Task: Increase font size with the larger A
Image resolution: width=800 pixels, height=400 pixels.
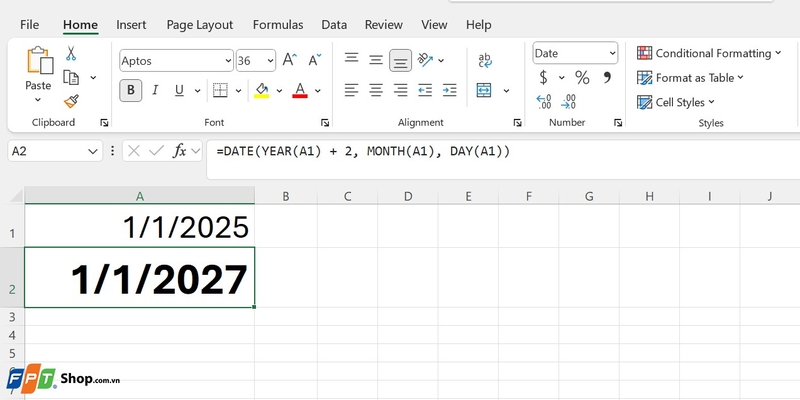Action: pos(290,60)
